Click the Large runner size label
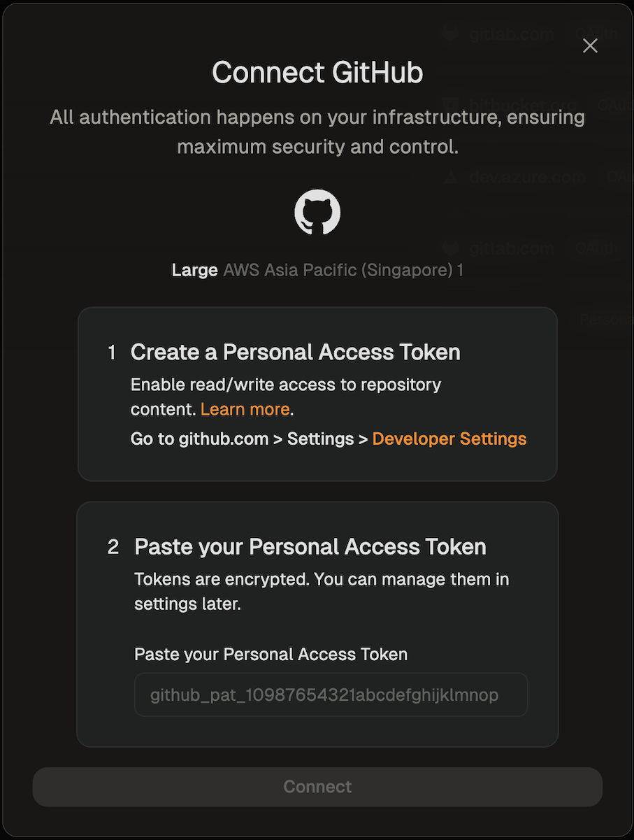 click(194, 270)
